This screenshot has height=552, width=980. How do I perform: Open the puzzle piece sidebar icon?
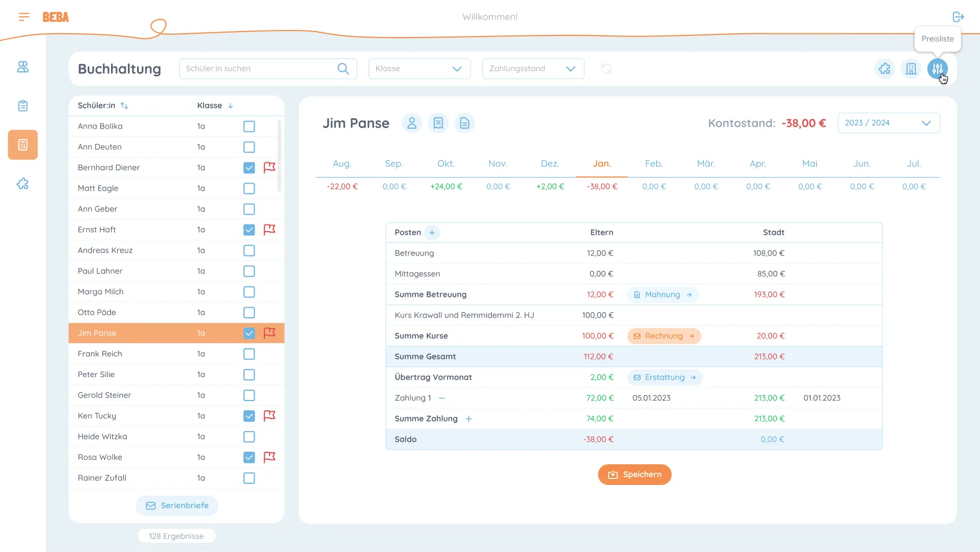(x=23, y=184)
